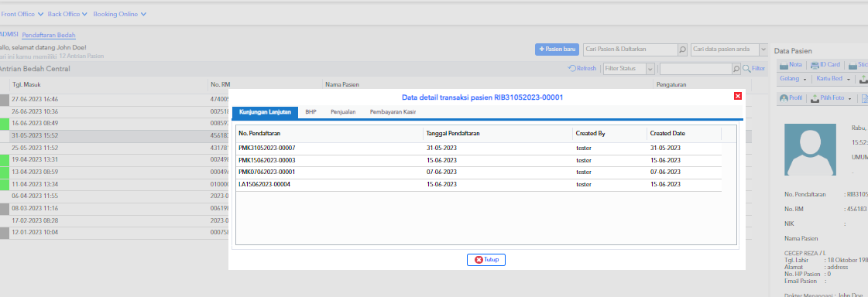Print the ID Card via printer icon
Screen dimensions: 868x297
point(815,65)
